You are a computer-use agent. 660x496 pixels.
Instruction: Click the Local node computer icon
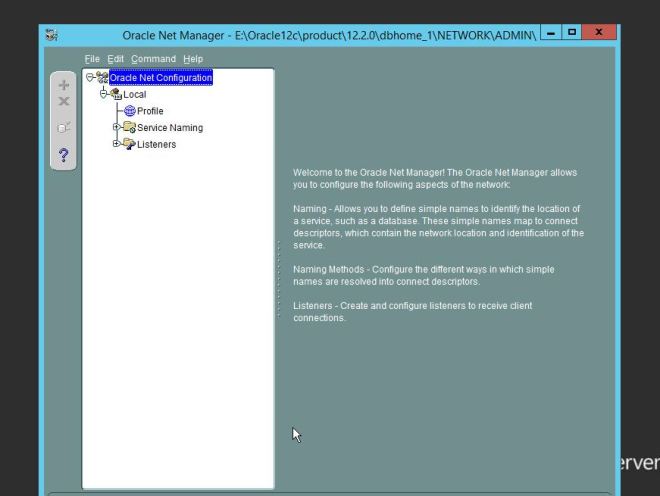point(115,94)
